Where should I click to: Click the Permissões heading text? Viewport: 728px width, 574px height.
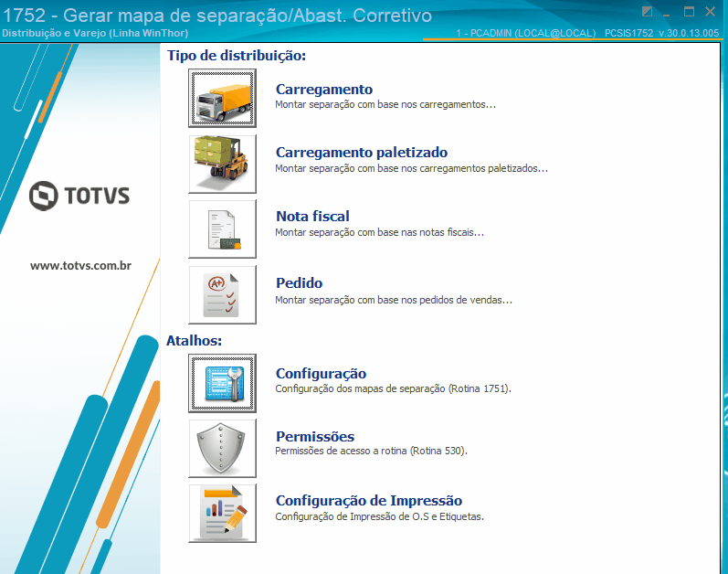pos(315,437)
